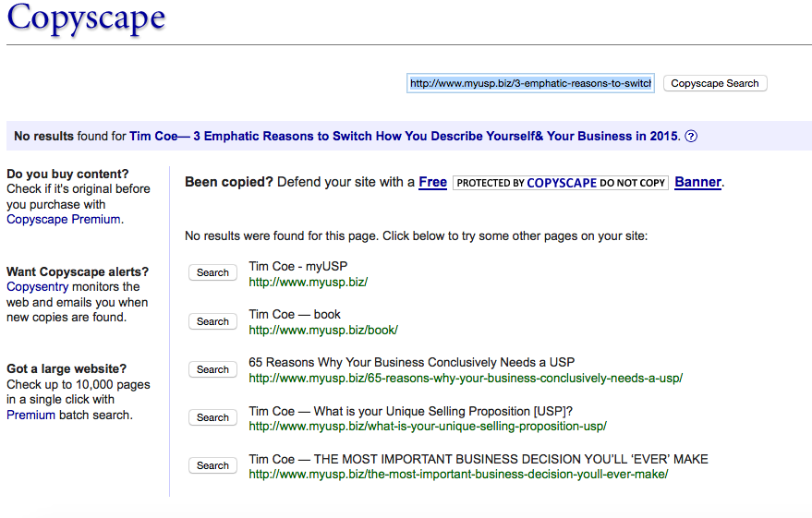This screenshot has width=812, height=518.
Task: Search the Unique Selling Proposition page
Action: point(212,417)
